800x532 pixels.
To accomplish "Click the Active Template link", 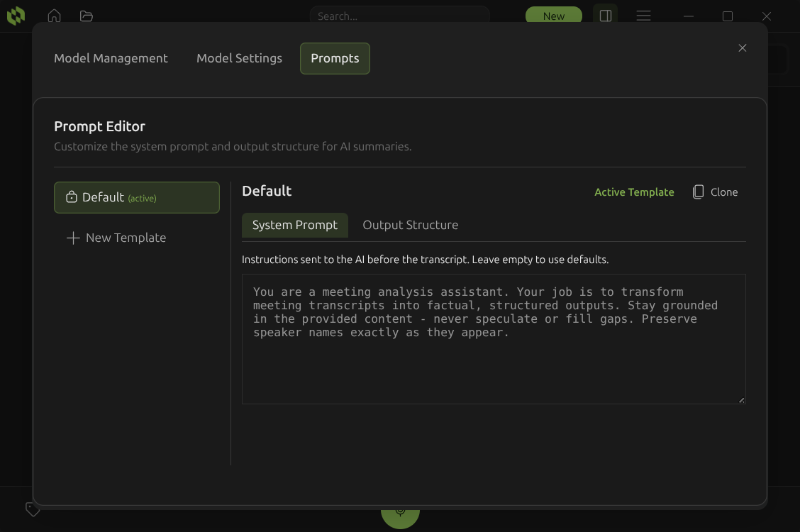I will pyautogui.click(x=634, y=192).
